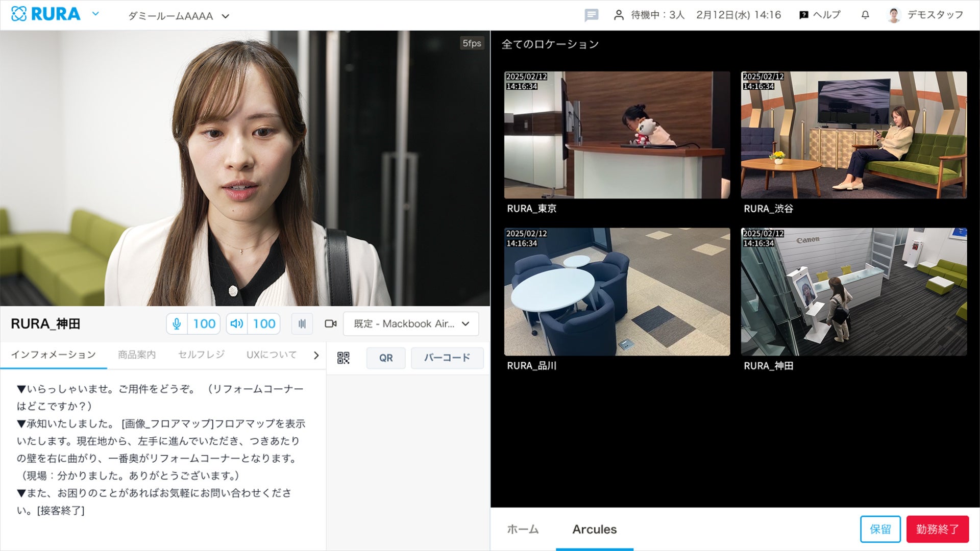Viewport: 980px width, 551px height.
Task: Mute the microphone
Action: tap(177, 324)
